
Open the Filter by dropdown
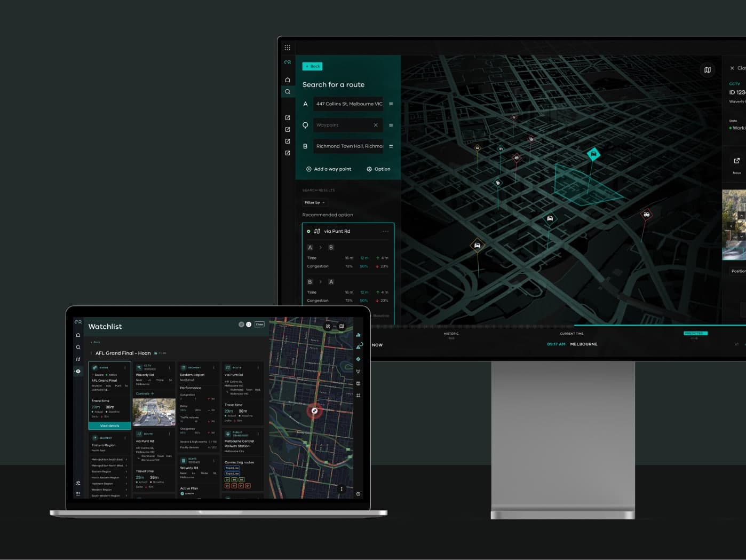[314, 202]
